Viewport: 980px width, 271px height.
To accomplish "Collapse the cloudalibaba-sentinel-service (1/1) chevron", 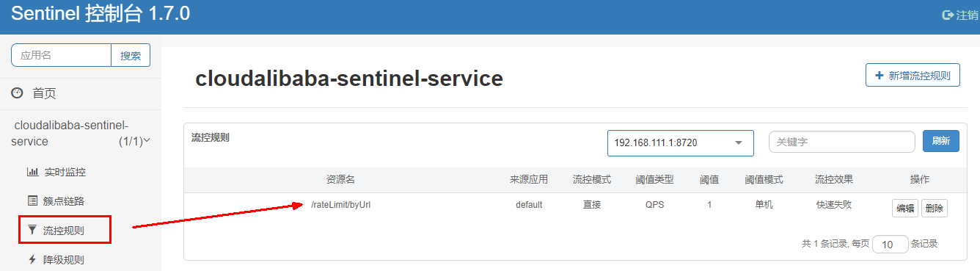I will [147, 140].
